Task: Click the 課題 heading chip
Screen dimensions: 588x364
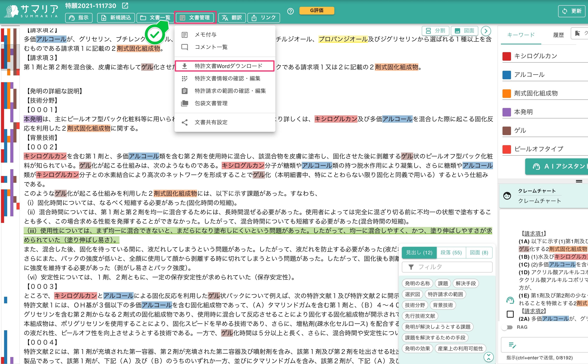Action: 443,284
